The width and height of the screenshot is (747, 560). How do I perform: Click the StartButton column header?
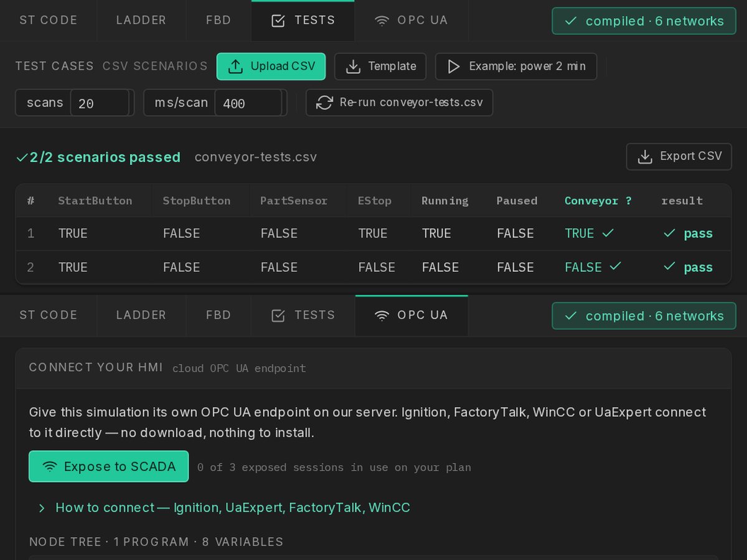pyautogui.click(x=95, y=200)
